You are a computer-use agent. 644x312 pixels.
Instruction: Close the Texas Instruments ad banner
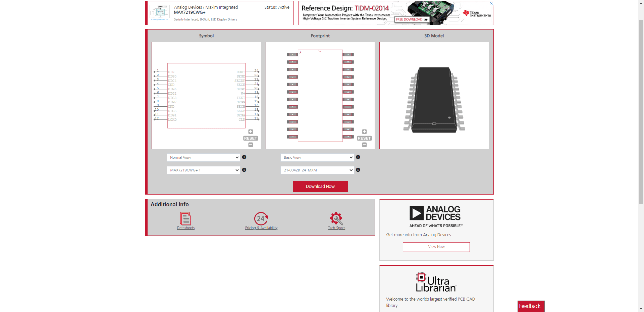(x=491, y=3)
